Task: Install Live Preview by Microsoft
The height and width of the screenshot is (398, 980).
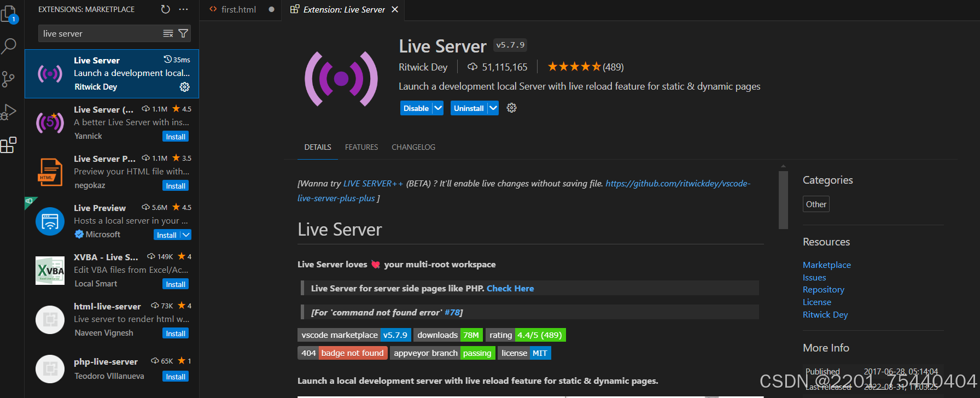Action: tap(167, 235)
